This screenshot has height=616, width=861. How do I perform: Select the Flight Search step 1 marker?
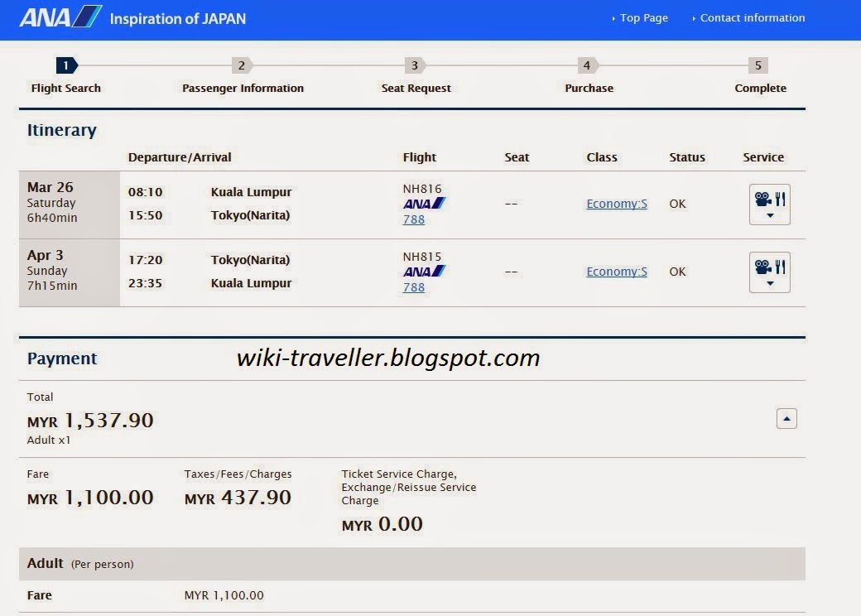point(66,65)
